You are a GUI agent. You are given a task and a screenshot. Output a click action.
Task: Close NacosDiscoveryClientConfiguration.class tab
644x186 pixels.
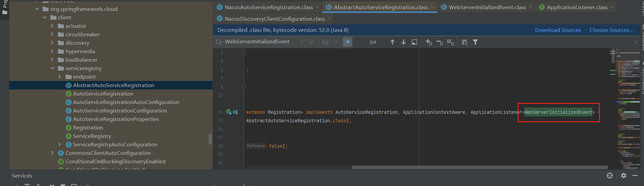(329, 18)
